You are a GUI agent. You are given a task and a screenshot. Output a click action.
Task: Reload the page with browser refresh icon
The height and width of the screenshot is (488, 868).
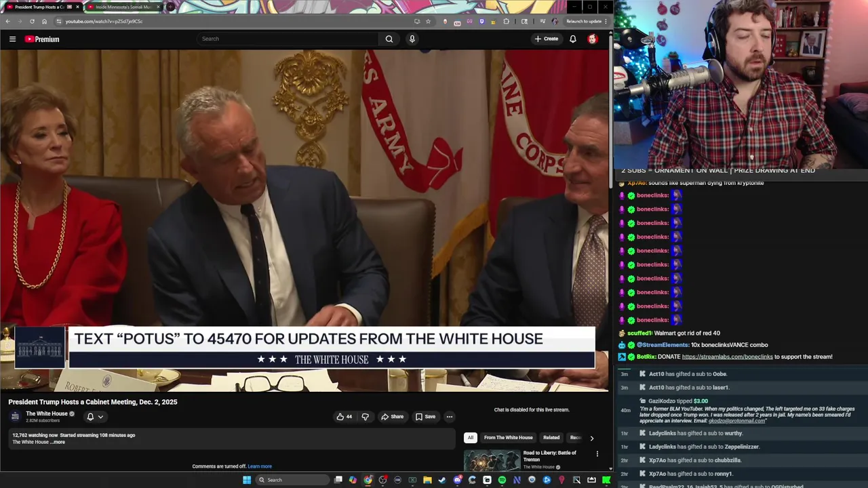(x=32, y=21)
